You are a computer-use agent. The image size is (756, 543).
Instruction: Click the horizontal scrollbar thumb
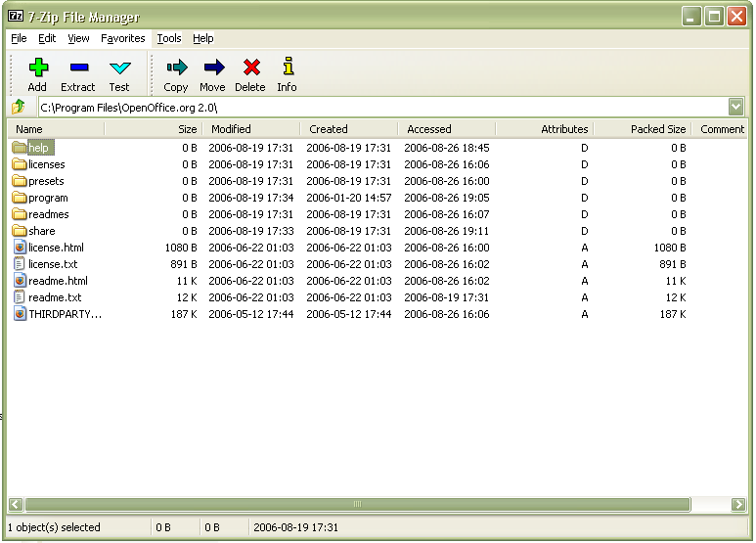click(x=357, y=505)
